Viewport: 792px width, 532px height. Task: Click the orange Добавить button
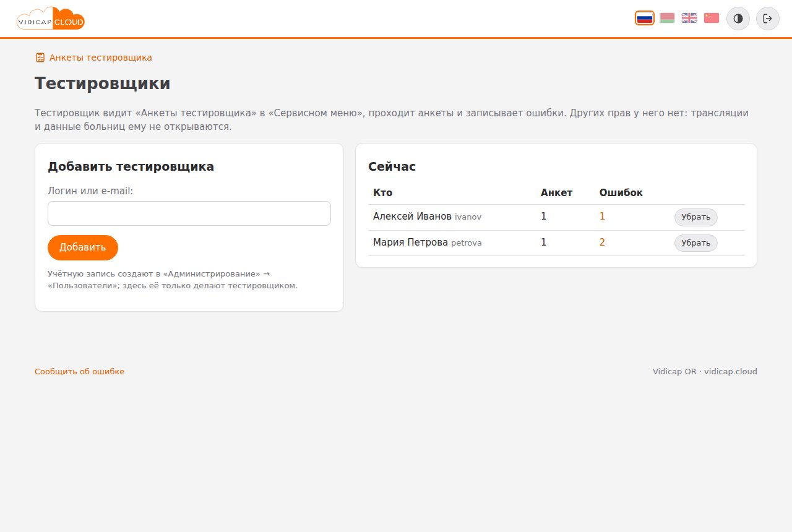(x=83, y=247)
